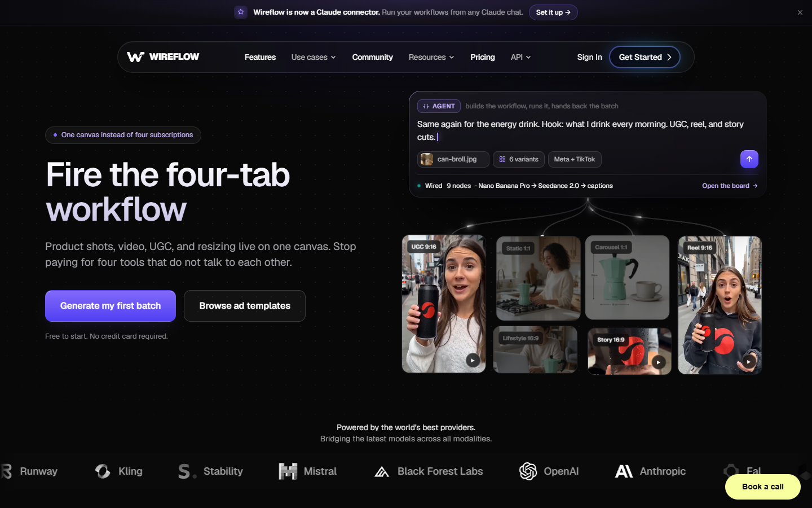Click the OpenAI logo icon

528,471
